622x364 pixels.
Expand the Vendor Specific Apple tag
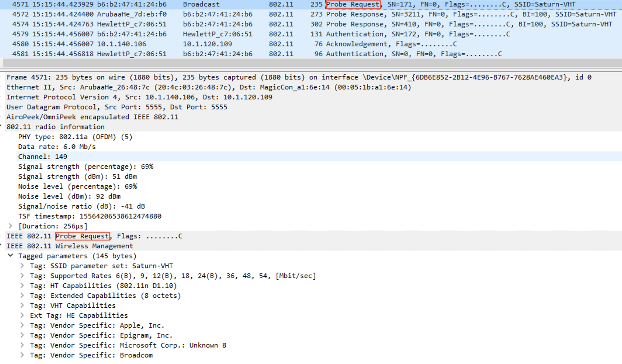point(22,325)
